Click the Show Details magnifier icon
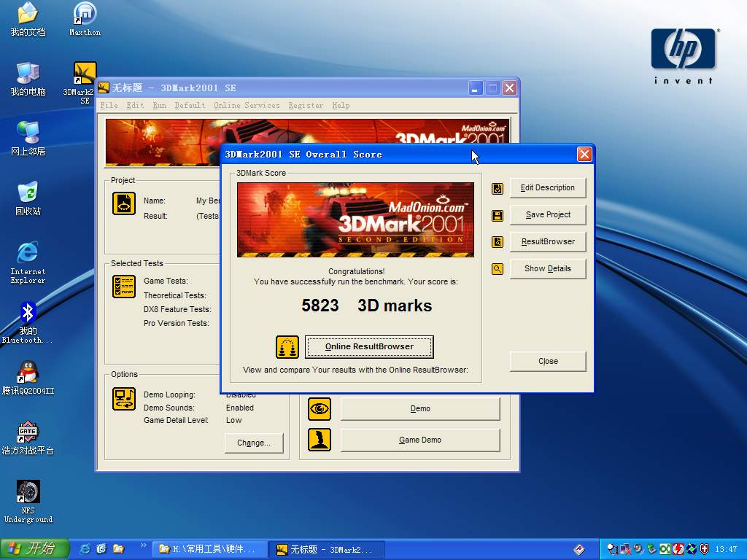Image resolution: width=747 pixels, height=560 pixels. coord(498,269)
